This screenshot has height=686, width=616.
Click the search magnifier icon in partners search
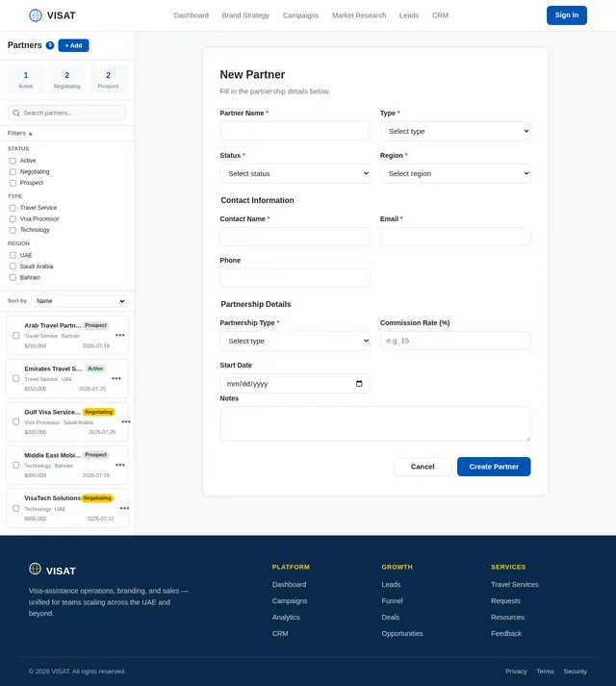16,113
